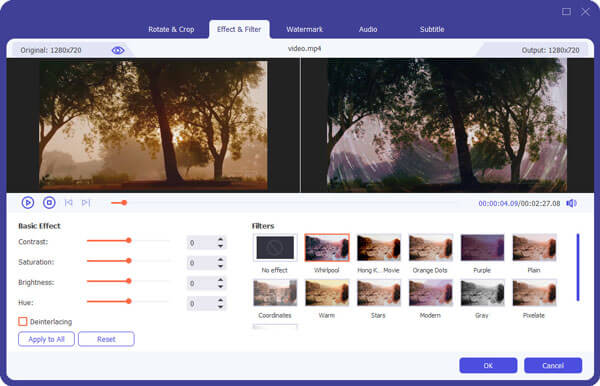Open the Watermark tab
600x386 pixels.
pos(305,29)
